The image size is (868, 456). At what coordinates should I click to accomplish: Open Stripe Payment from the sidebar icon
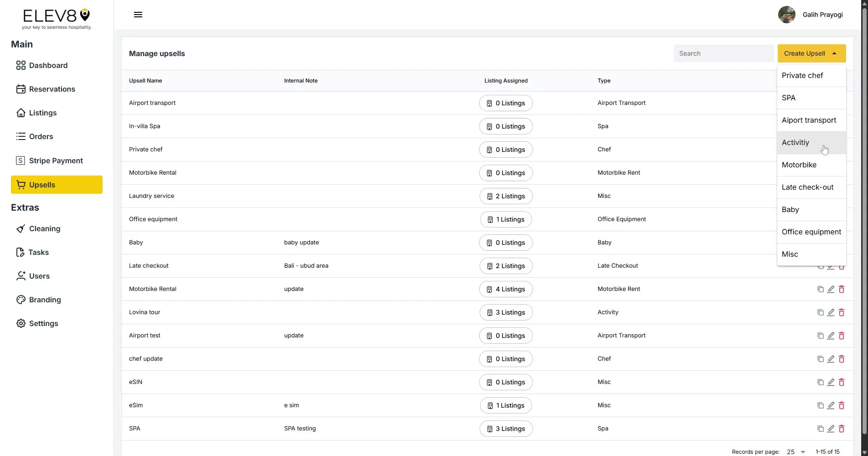[21, 161]
